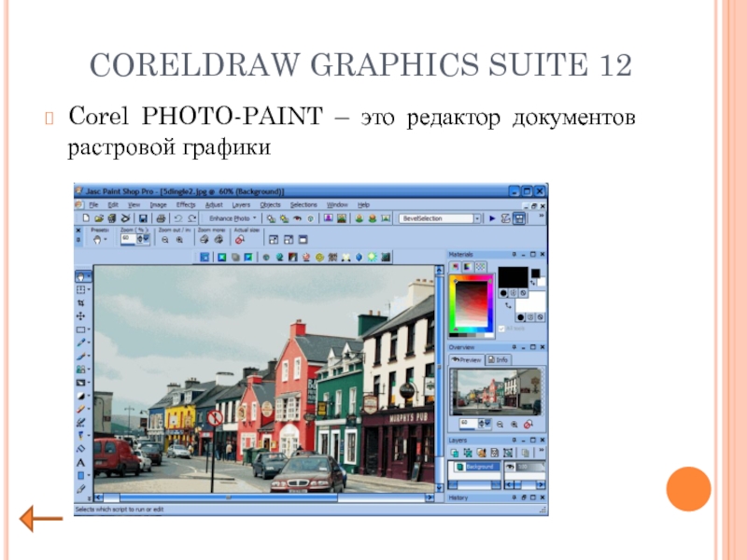Viewport: 747px width, 560px height.
Task: Select the Clone Brush tool with two figures
Action: point(80,369)
